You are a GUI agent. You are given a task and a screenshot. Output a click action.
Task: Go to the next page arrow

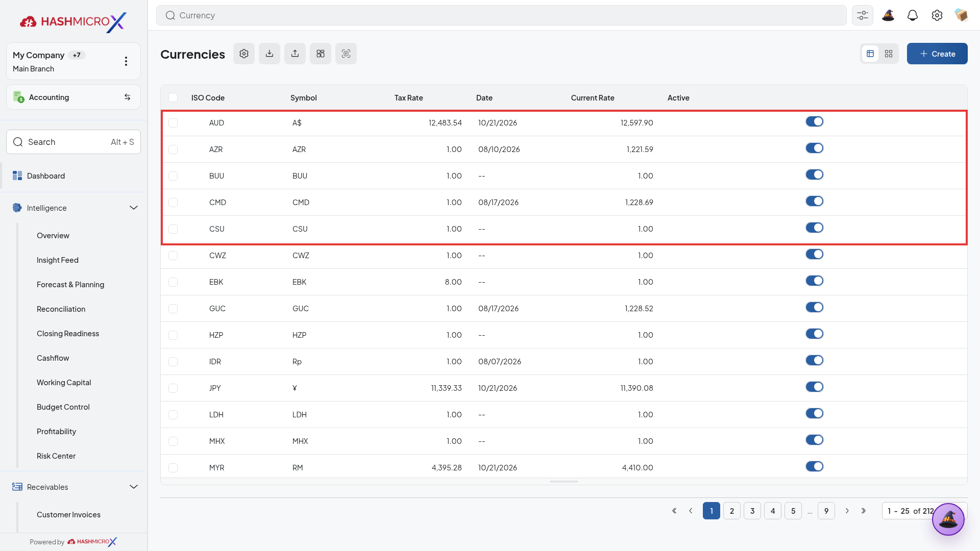click(x=847, y=511)
